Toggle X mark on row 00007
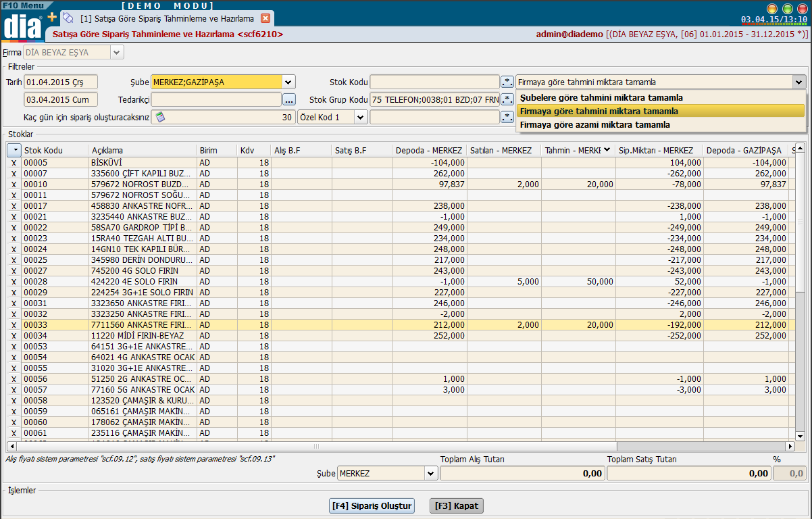The height and width of the screenshot is (519, 812). [x=14, y=173]
